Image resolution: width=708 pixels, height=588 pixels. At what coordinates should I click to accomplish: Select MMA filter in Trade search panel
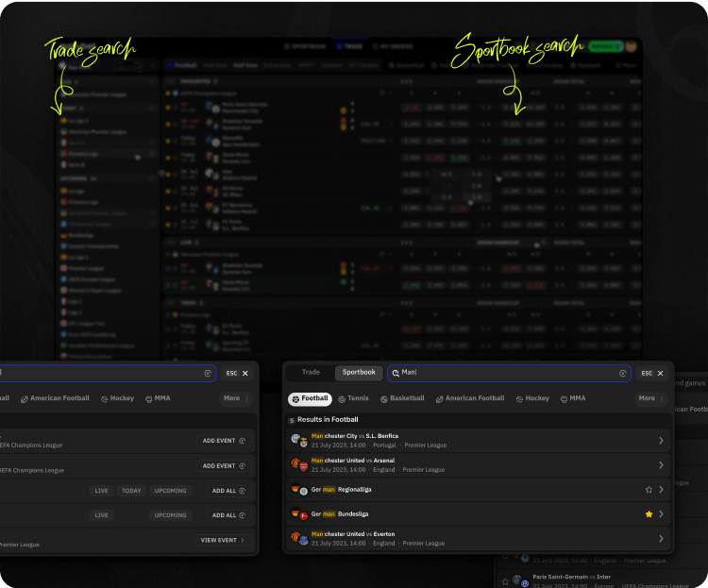pyautogui.click(x=158, y=399)
